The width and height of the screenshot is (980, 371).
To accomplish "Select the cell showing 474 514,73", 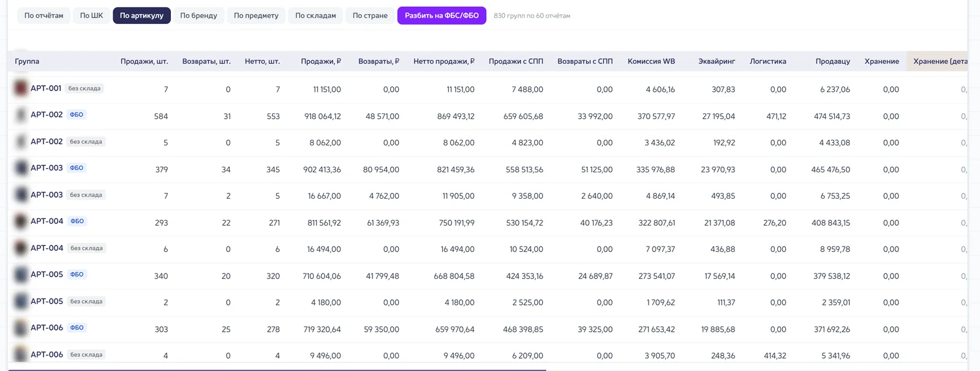I will pos(832,117).
